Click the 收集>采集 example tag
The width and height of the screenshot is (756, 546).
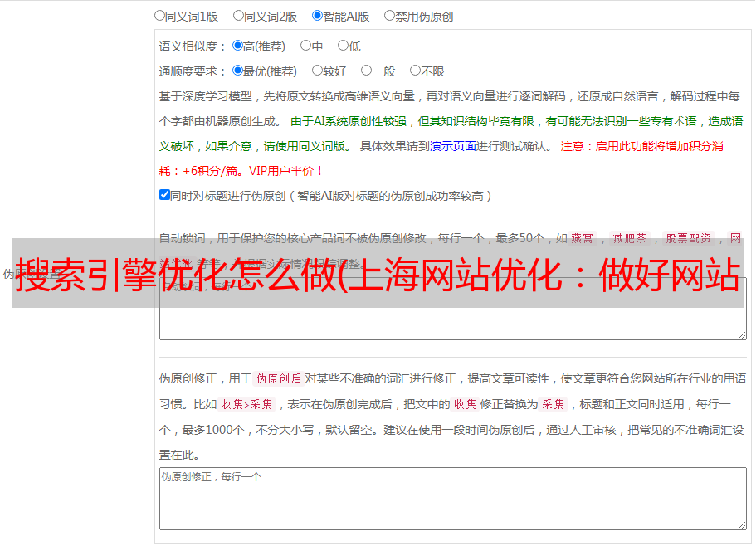click(246, 404)
